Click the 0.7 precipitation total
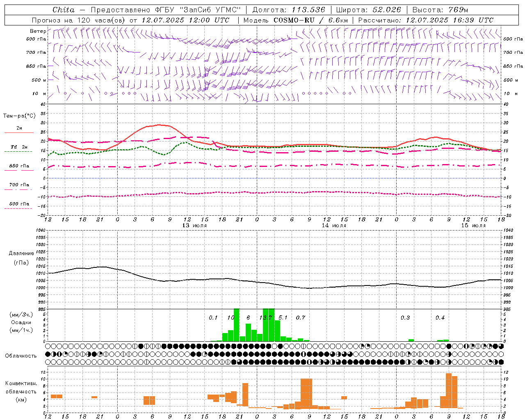The image size is (525, 420). click(301, 318)
